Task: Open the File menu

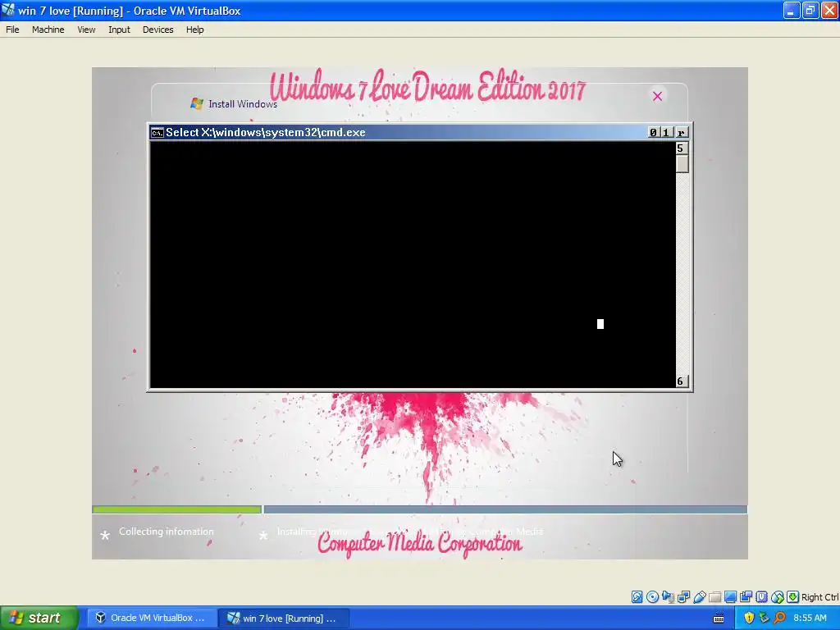Action: (x=12, y=30)
